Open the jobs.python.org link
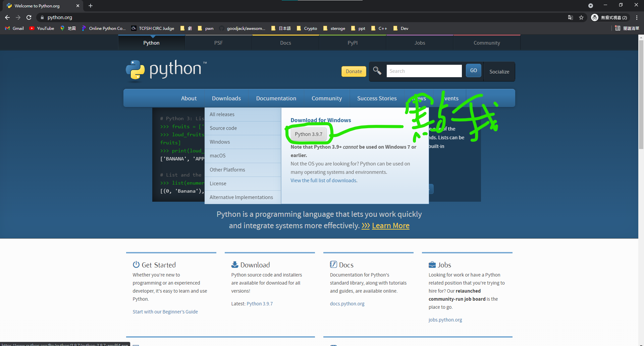The height and width of the screenshot is (346, 644). coord(445,320)
